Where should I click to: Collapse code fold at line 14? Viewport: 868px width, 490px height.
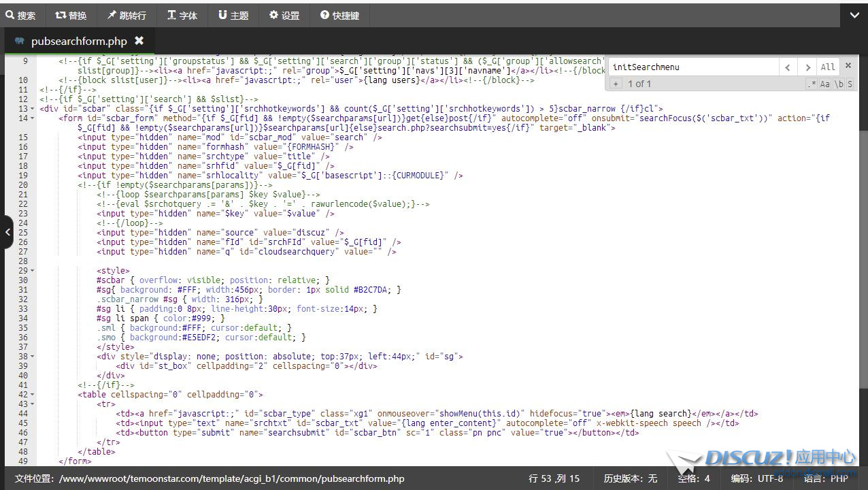[32, 118]
